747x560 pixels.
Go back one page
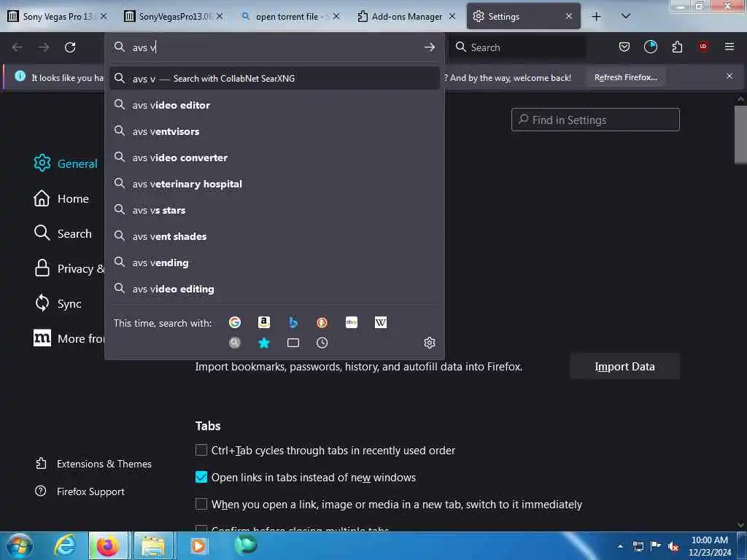pos(18,47)
